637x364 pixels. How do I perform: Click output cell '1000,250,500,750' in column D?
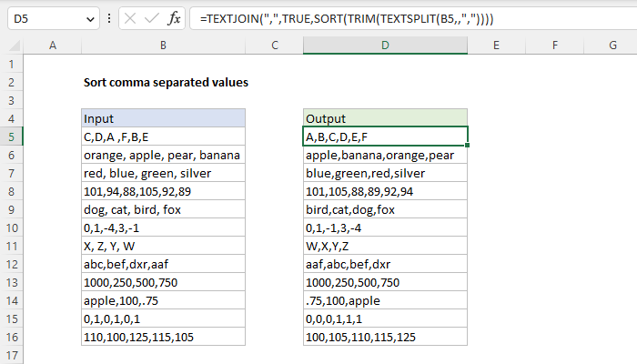pos(385,282)
